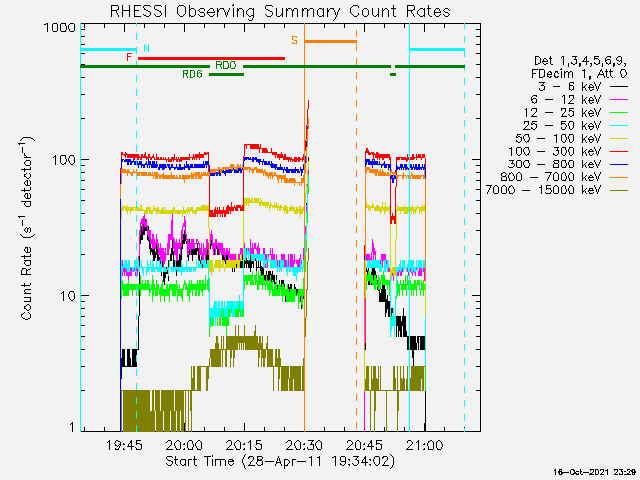This screenshot has height=480, width=640.
Task: Click the '300 - 800 keV' legend label
Action: coord(555,164)
